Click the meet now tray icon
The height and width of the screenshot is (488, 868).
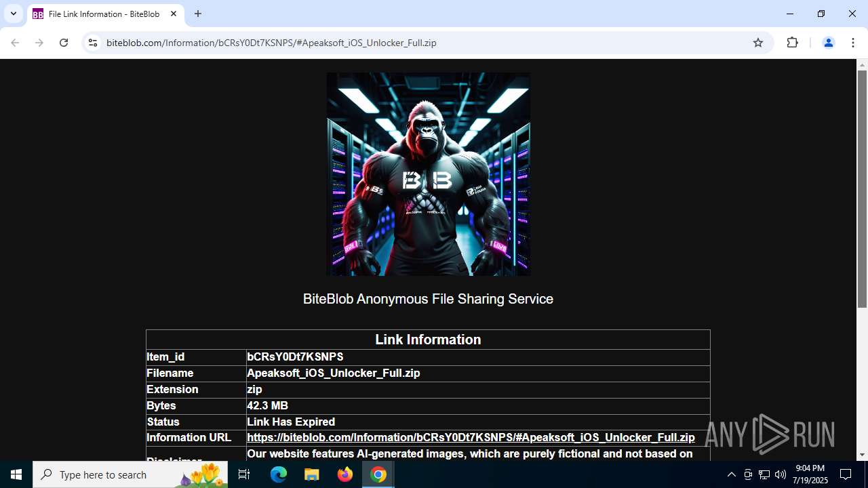pyautogui.click(x=748, y=474)
